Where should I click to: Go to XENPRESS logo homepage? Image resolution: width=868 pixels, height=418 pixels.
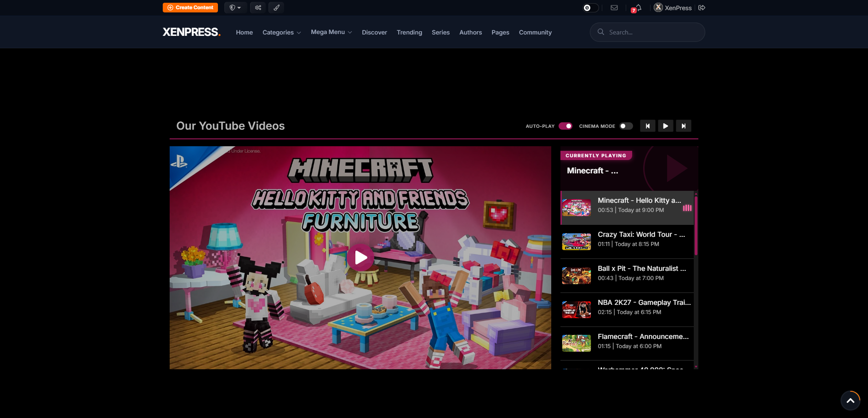coord(192,32)
